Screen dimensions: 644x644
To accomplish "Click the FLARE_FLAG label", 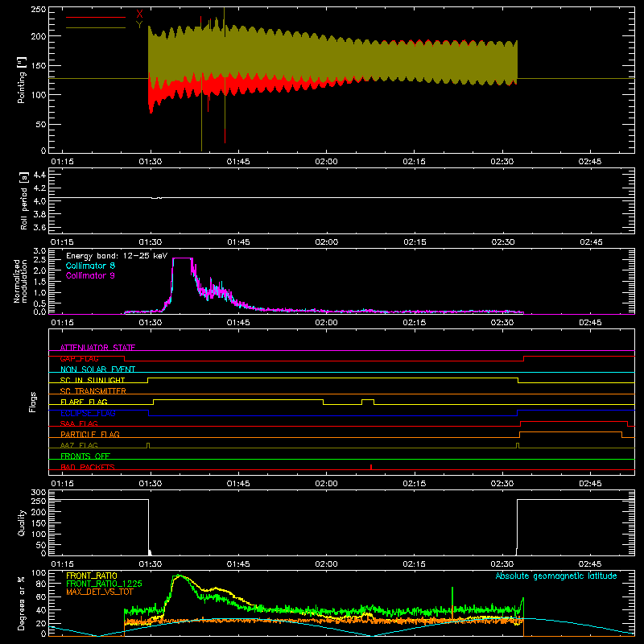I will 84,402.
